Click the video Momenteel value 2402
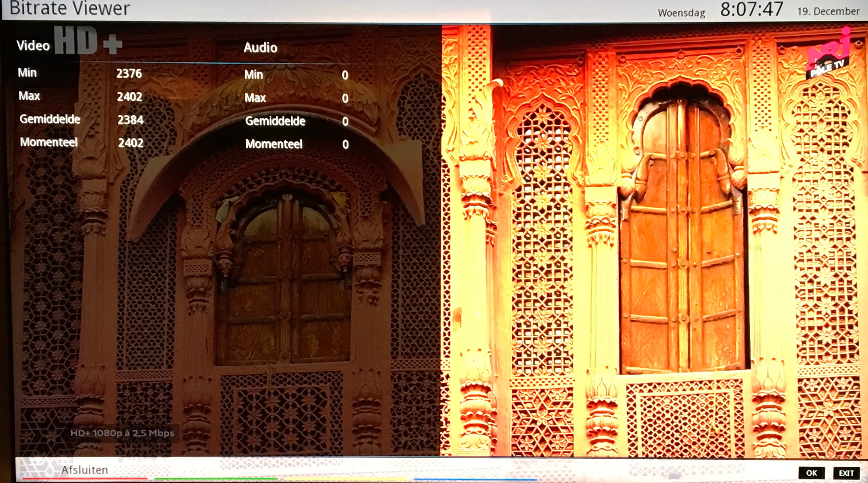The height and width of the screenshot is (483, 868). point(131,143)
